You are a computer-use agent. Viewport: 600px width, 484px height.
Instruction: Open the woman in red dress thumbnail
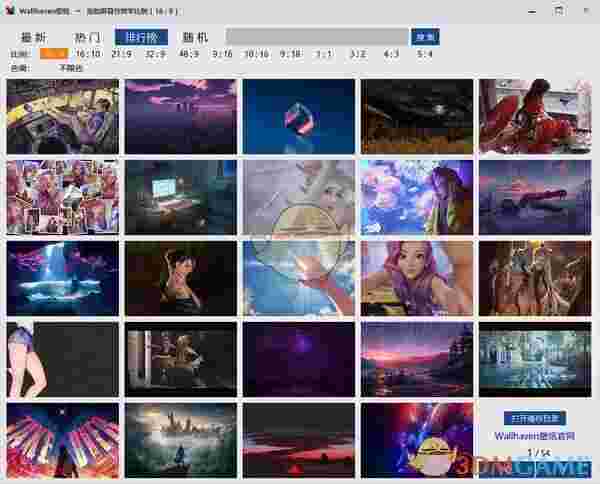(535, 117)
